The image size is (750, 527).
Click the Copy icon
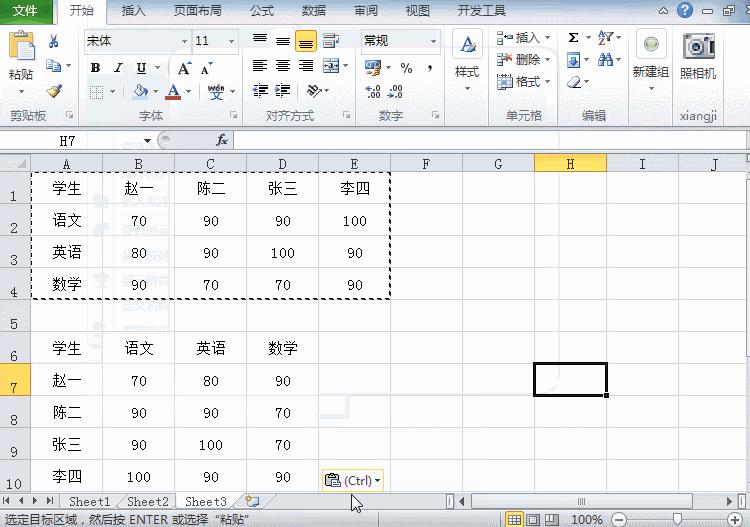(x=54, y=66)
